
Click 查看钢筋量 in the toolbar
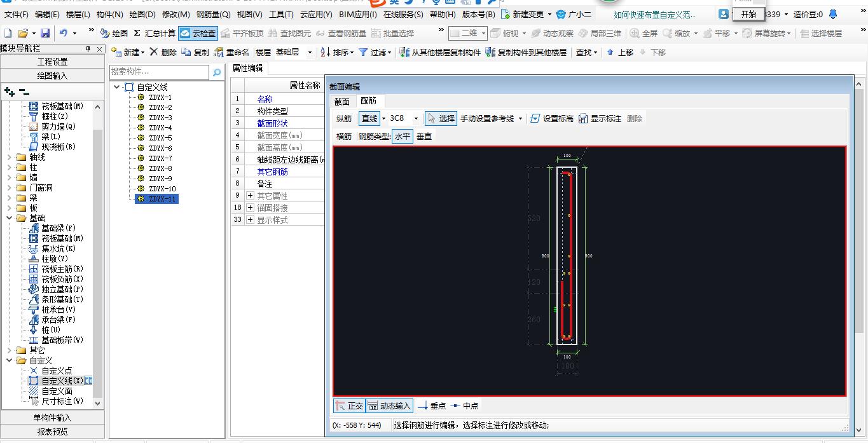tap(341, 33)
